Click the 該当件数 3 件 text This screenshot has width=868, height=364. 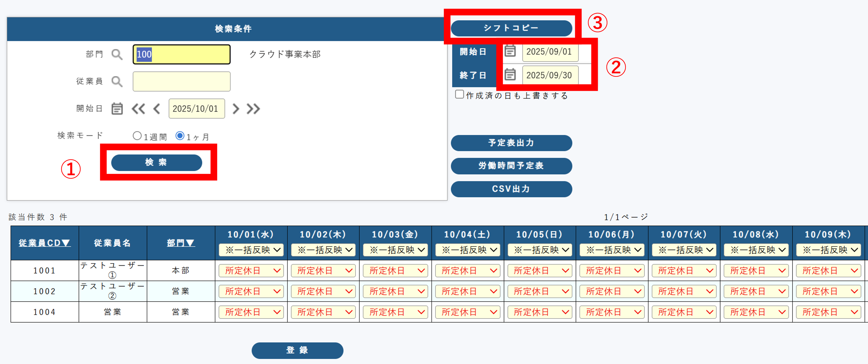[x=38, y=217]
